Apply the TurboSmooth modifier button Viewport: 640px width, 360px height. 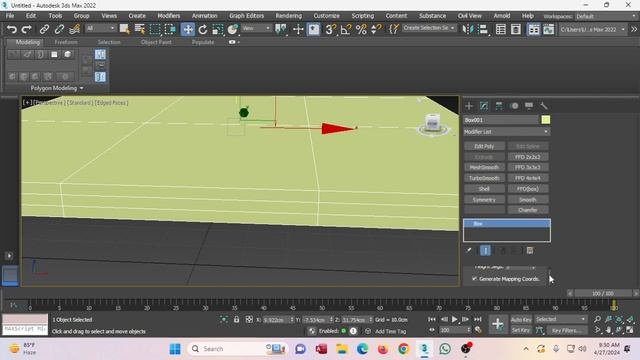(484, 178)
